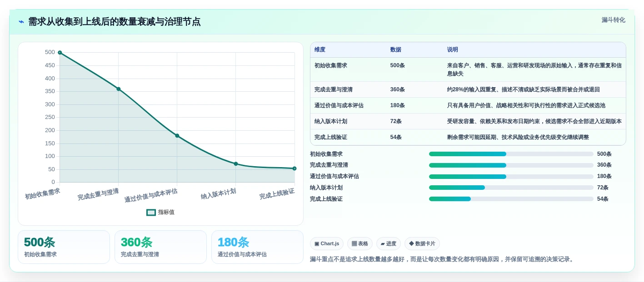This screenshot has height=282, width=644.
Task: Click the 72条 table value
Action: 396,121
